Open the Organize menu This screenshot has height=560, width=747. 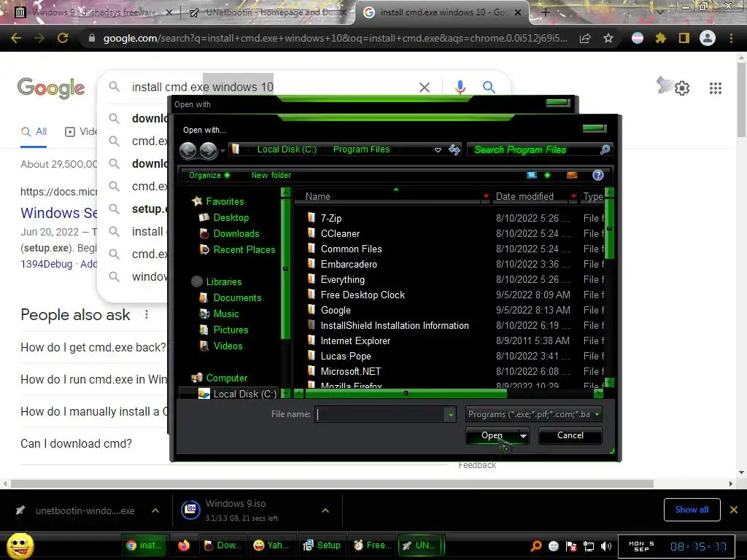tap(209, 175)
